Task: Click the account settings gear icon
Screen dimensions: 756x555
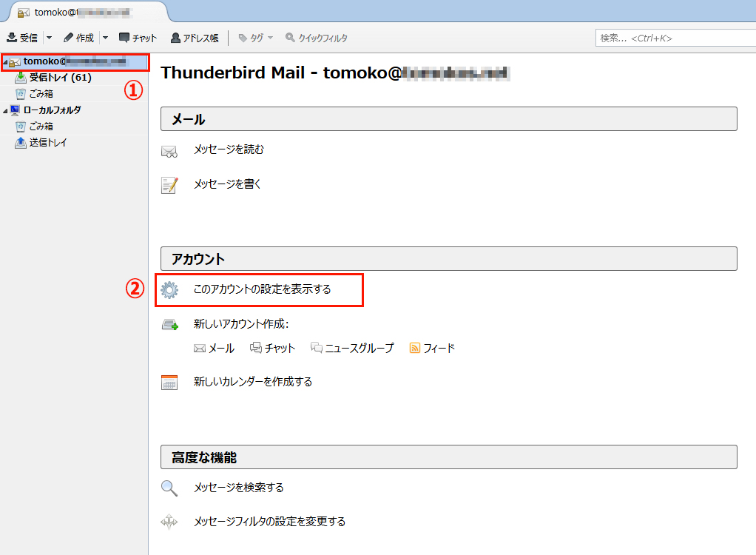Action: point(169,290)
